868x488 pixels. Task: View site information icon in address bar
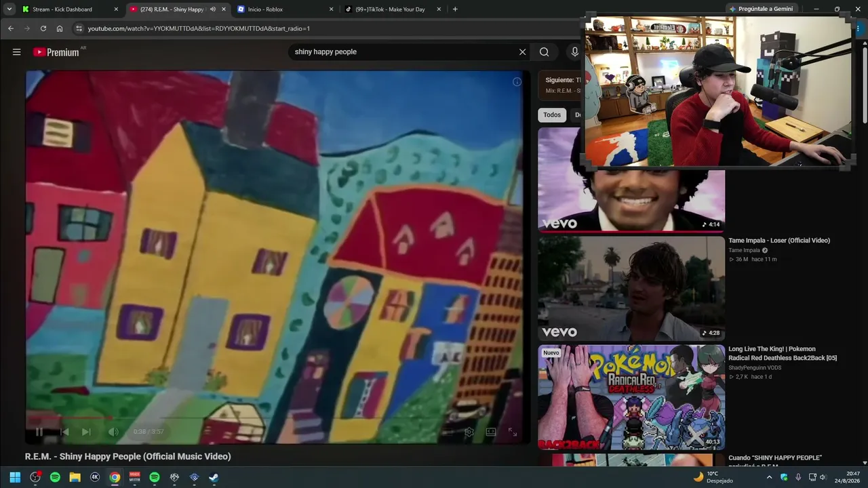79,28
